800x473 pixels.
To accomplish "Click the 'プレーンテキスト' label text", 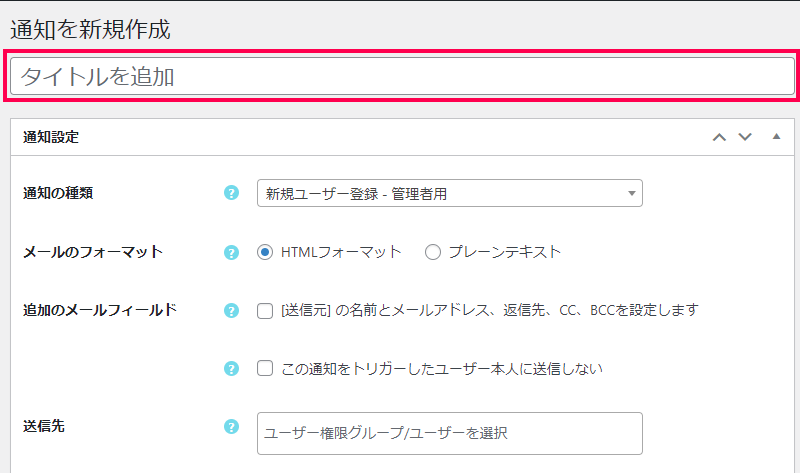I will [505, 252].
